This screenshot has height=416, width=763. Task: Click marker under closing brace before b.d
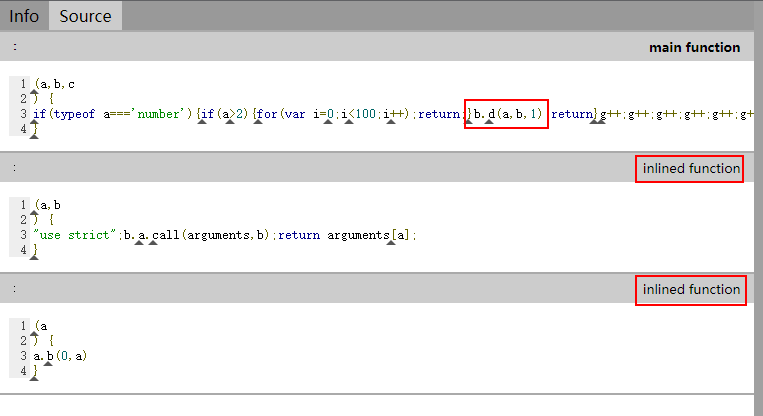click(x=468, y=122)
